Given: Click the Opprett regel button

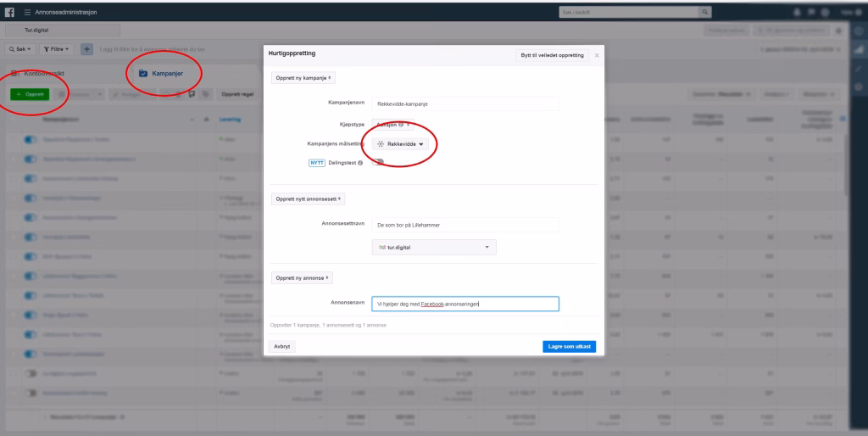Looking at the screenshot, I should [x=237, y=94].
